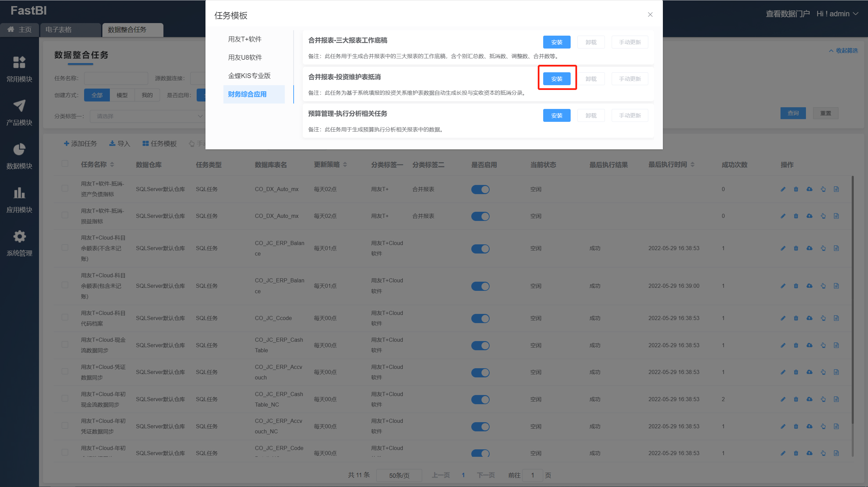
Task: Check the checkbox of the first task row
Action: (x=65, y=188)
